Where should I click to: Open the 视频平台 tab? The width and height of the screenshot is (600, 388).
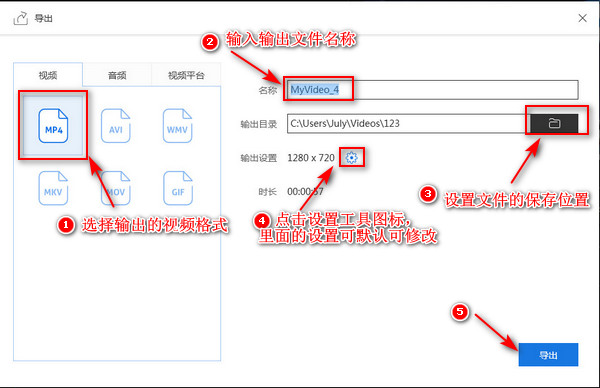[186, 75]
